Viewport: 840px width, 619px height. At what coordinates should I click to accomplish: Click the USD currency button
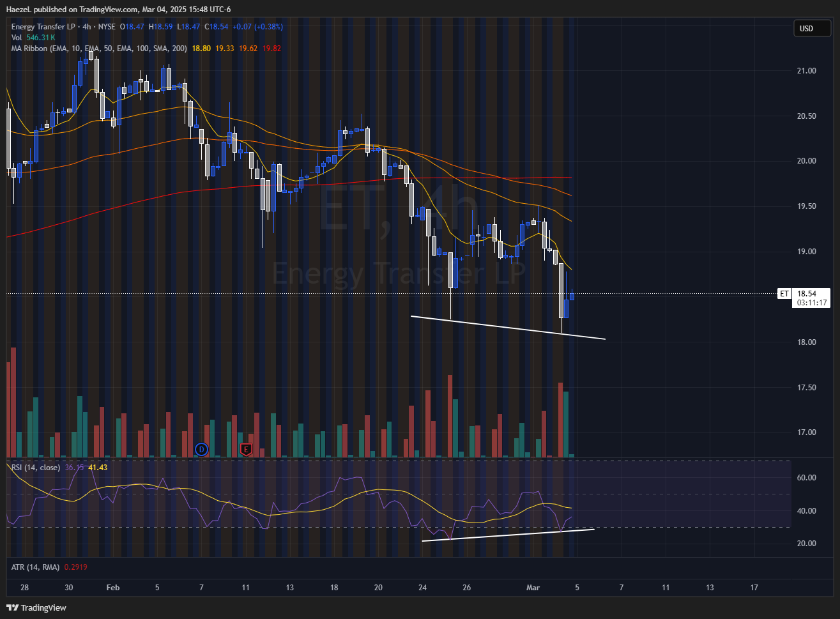812,28
